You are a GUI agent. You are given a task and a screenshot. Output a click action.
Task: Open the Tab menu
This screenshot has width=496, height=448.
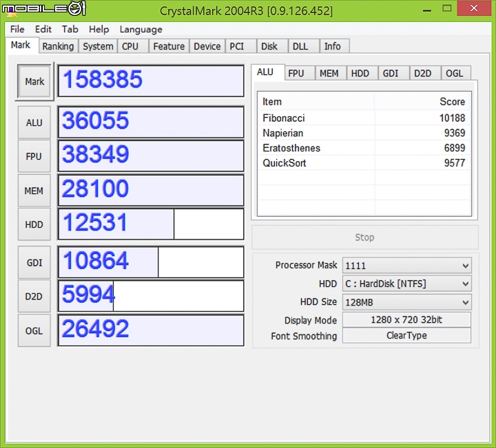coord(70,30)
